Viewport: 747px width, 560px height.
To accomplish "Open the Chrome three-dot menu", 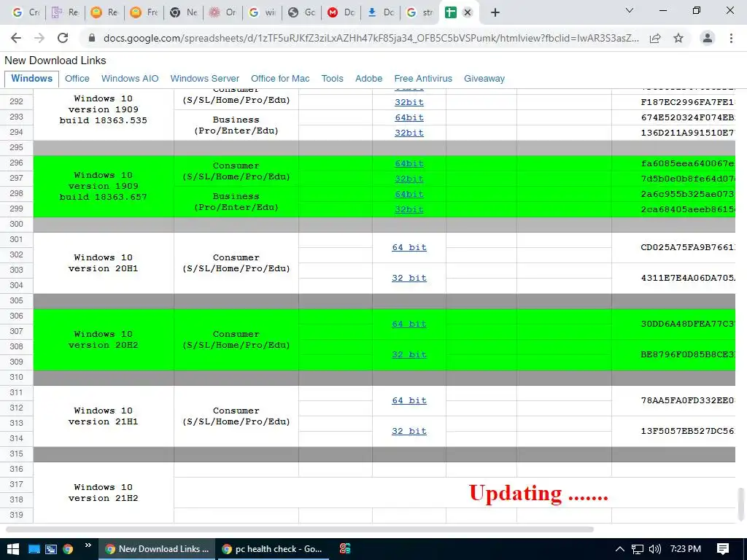I will 731,38.
